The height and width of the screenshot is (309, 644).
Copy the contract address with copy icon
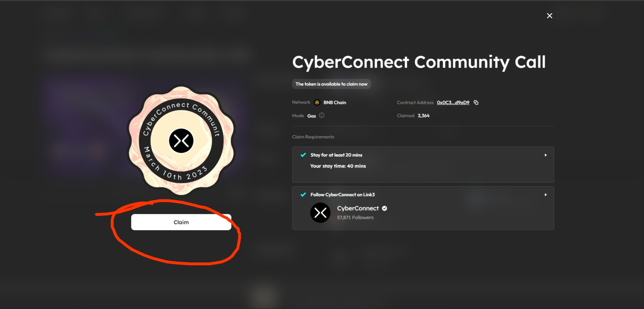(476, 103)
